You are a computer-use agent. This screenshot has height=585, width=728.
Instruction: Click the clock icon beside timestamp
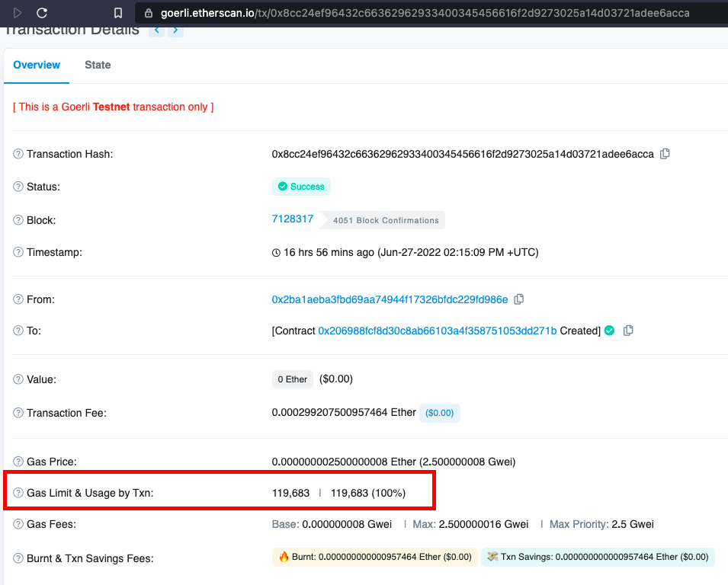pos(276,252)
